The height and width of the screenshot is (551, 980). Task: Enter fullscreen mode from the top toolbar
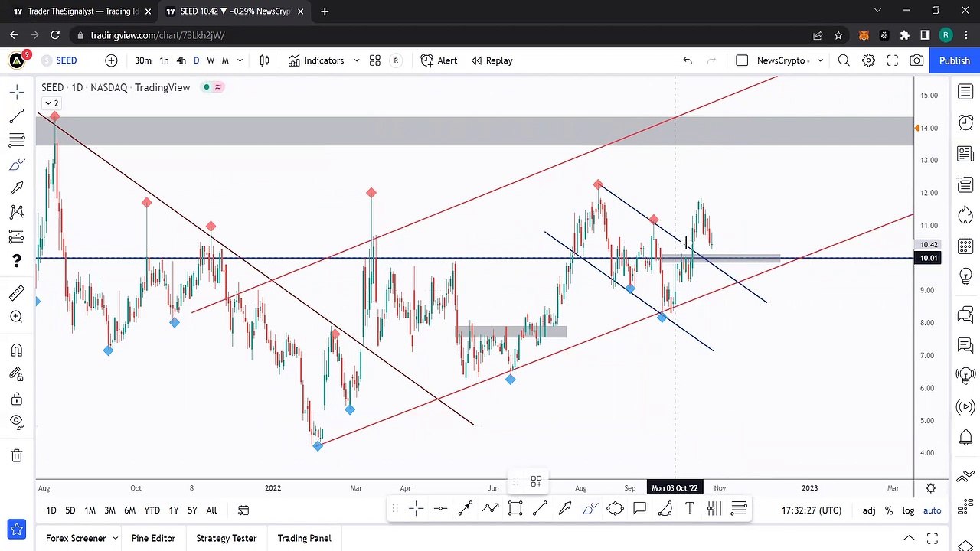(x=893, y=60)
